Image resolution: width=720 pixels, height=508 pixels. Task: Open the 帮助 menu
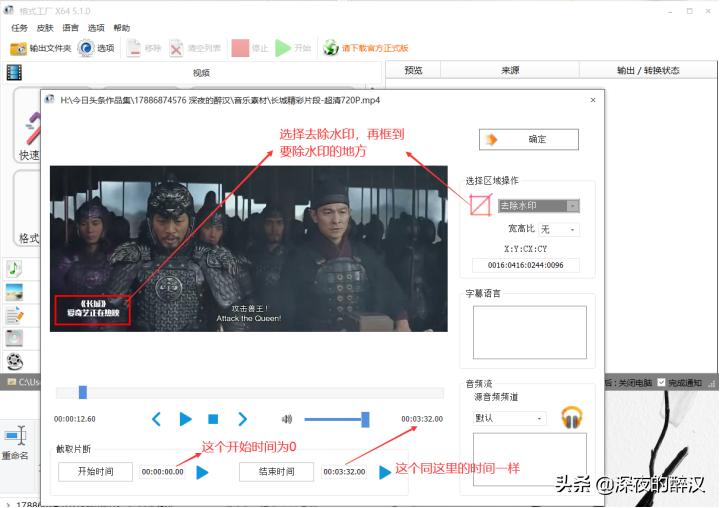pos(122,28)
